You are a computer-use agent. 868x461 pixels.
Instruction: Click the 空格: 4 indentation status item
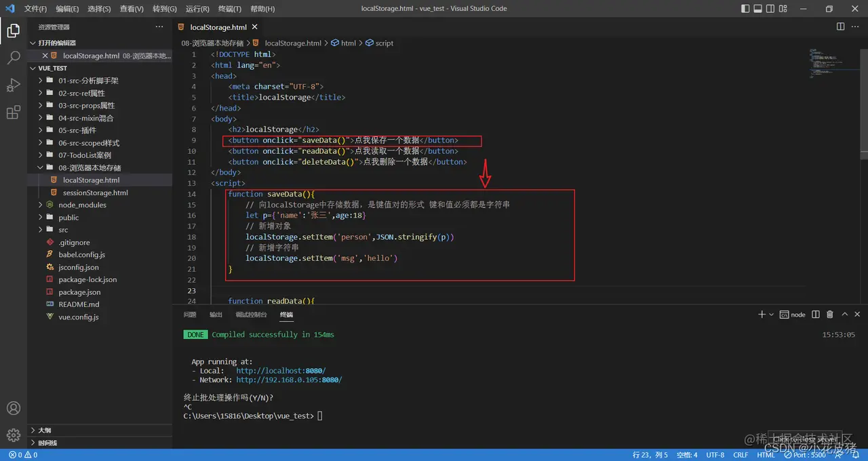pos(686,455)
